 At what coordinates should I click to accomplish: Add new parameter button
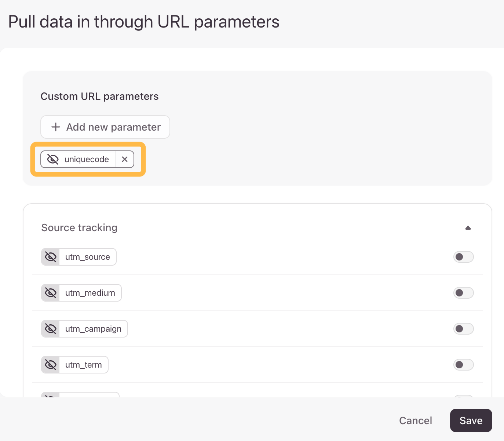pos(105,127)
